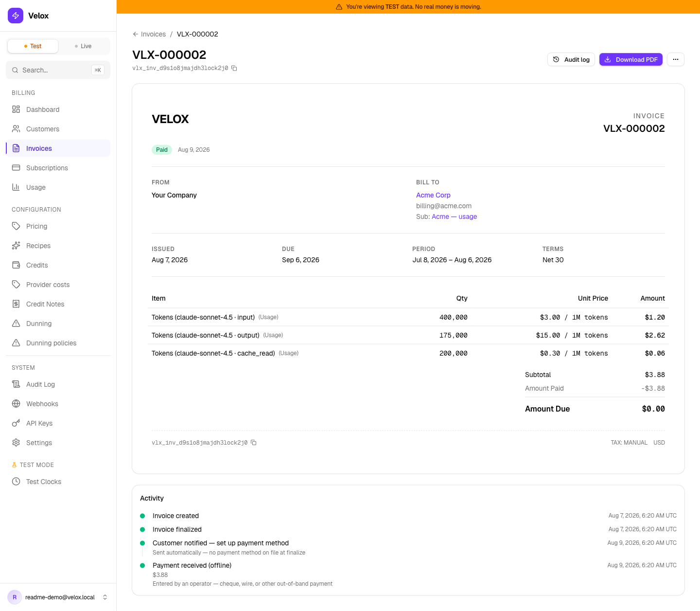This screenshot has width=700, height=611.
Task: Click the Net 30 terms value
Action: [553, 260]
